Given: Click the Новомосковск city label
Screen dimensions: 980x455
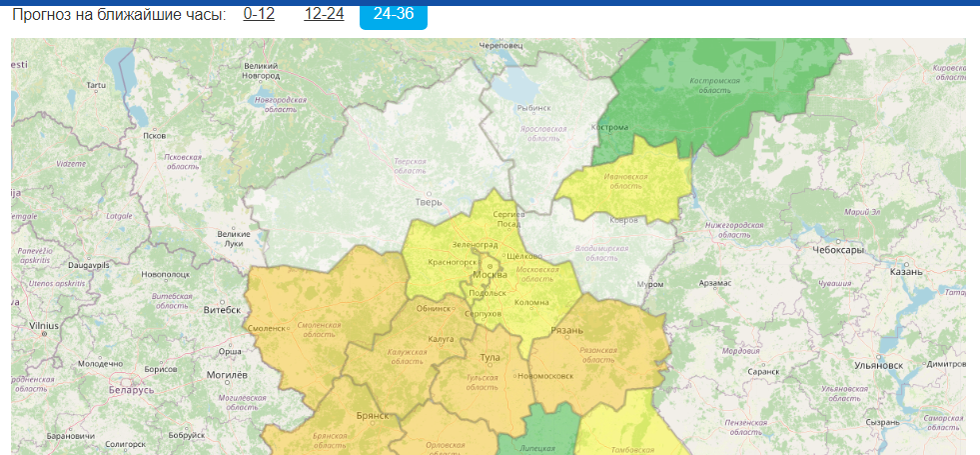Looking at the screenshot, I should click(x=545, y=376).
